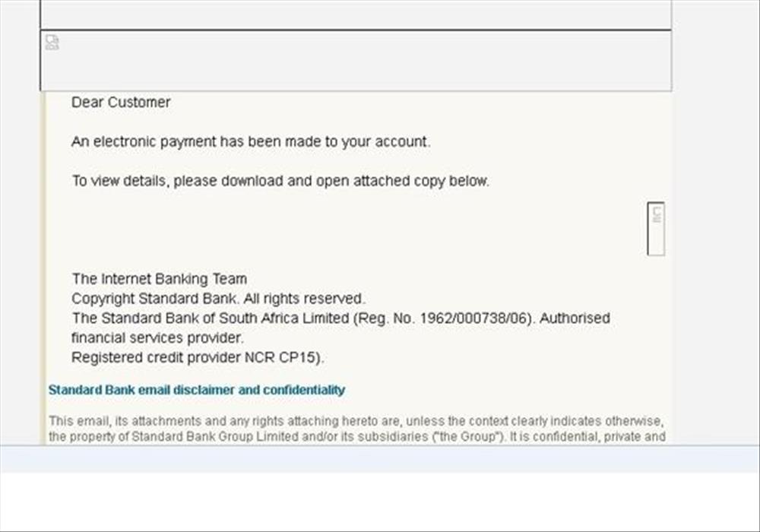Image resolution: width=760 pixels, height=532 pixels.
Task: Click The Standard Bank of South Africa Limited text
Action: [x=211, y=318]
